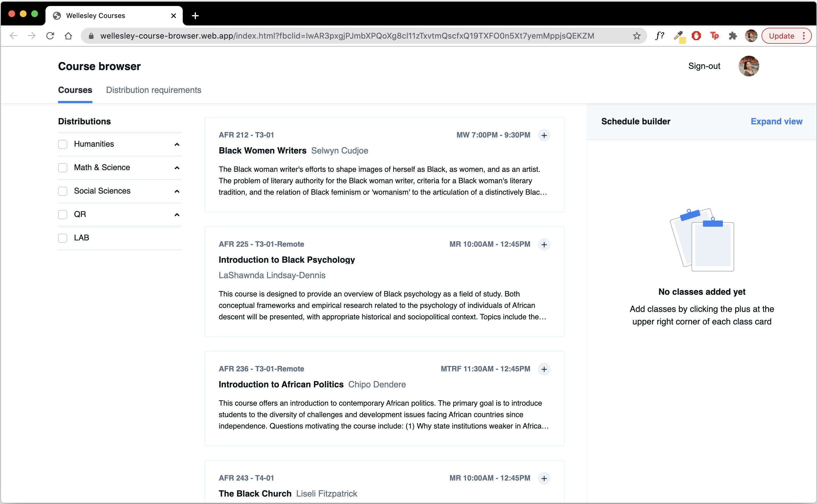The image size is (817, 504).
Task: Click The Black Church course title
Action: pyautogui.click(x=255, y=494)
